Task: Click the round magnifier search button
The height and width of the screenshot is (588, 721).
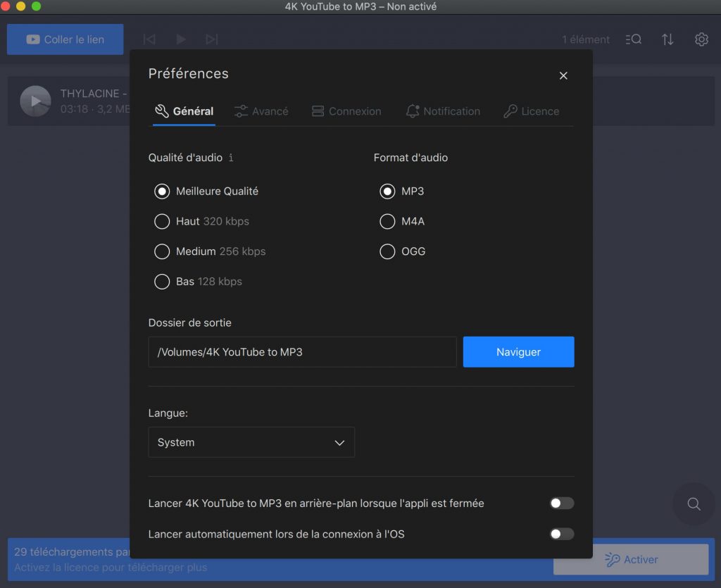Action: 694,504
